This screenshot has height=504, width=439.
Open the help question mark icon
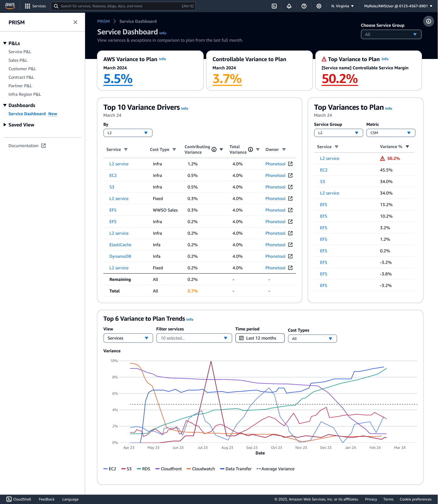pyautogui.click(x=304, y=6)
